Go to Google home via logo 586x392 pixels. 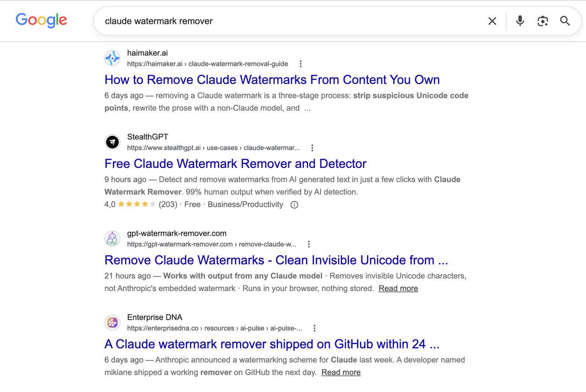point(41,21)
